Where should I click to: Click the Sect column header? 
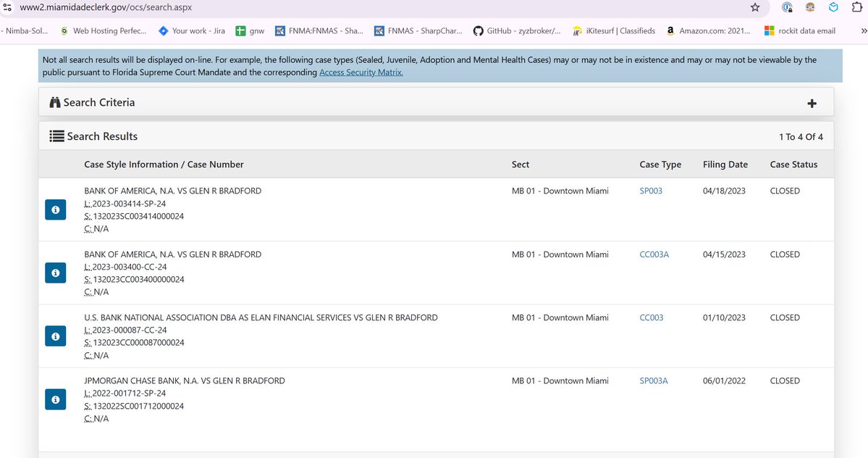tap(521, 165)
